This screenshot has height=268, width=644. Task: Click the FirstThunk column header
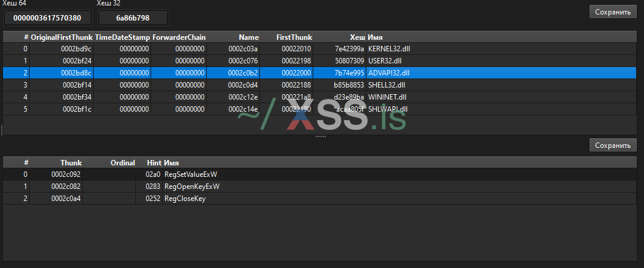click(286, 37)
